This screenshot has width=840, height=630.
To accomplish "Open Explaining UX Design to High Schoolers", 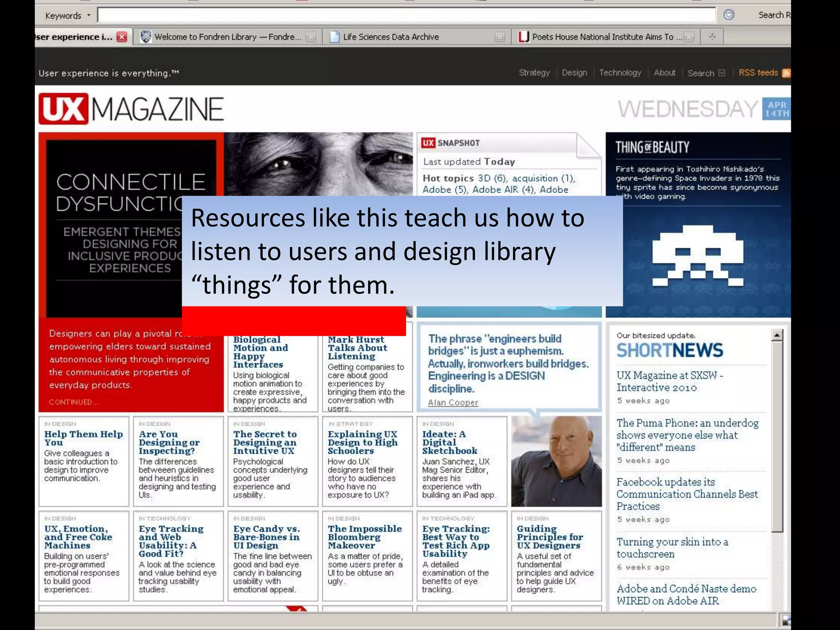I will point(363,442).
